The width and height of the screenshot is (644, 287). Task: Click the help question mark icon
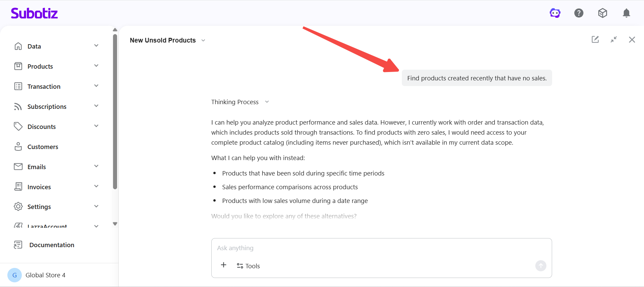[x=579, y=13]
